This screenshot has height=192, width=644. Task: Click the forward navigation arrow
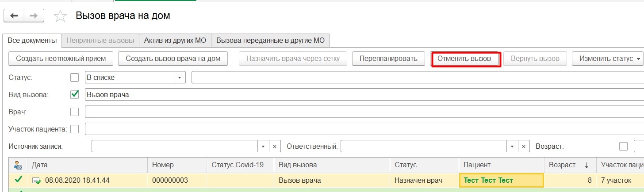tap(33, 16)
